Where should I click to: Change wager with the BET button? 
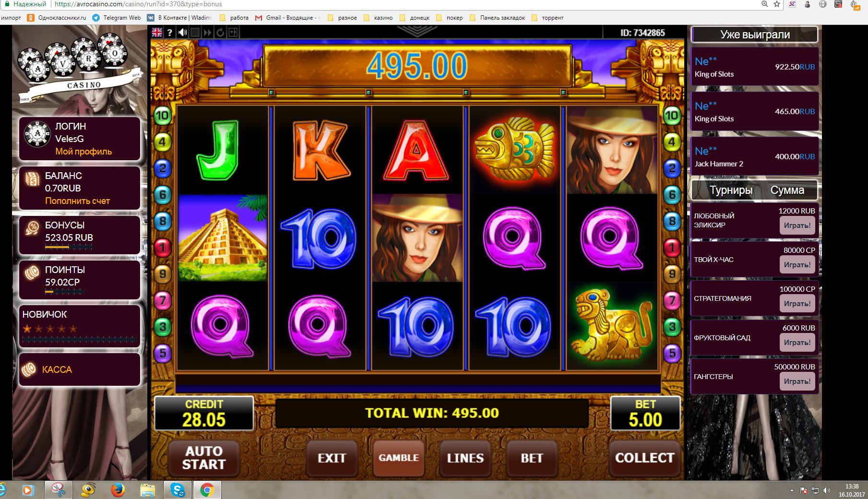tap(532, 458)
